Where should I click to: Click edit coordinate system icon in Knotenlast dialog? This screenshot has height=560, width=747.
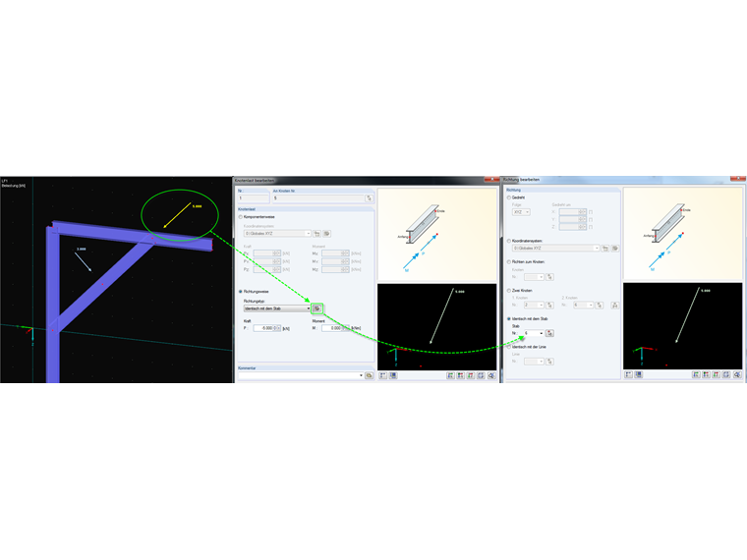pyautogui.click(x=326, y=234)
